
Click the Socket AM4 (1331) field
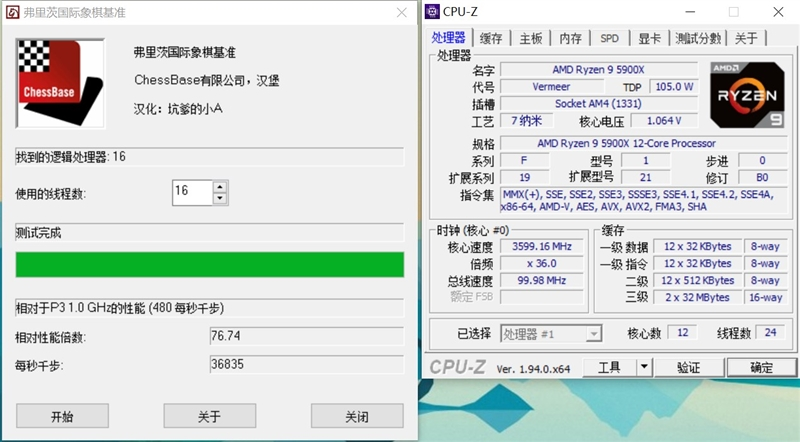pos(598,104)
